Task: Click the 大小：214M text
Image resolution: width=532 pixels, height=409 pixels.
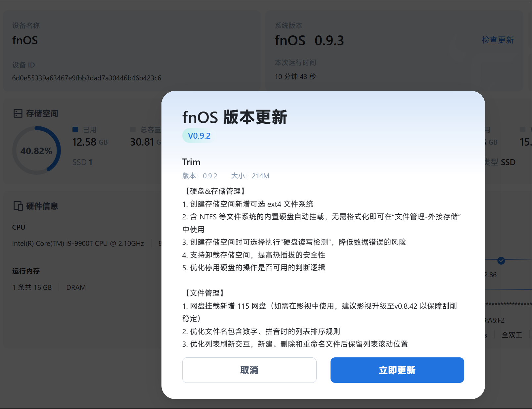Action: [250, 176]
